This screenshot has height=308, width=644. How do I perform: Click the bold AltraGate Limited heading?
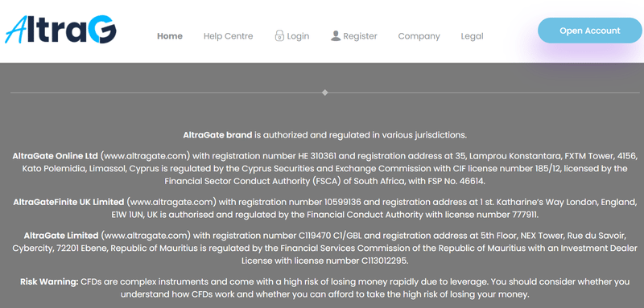point(61,236)
